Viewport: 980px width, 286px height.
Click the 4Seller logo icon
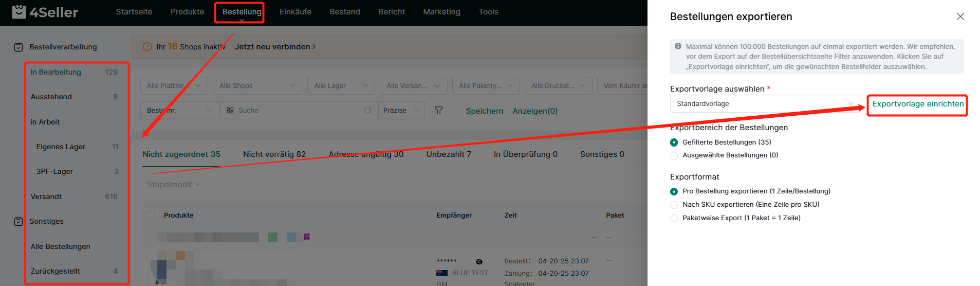[19, 11]
